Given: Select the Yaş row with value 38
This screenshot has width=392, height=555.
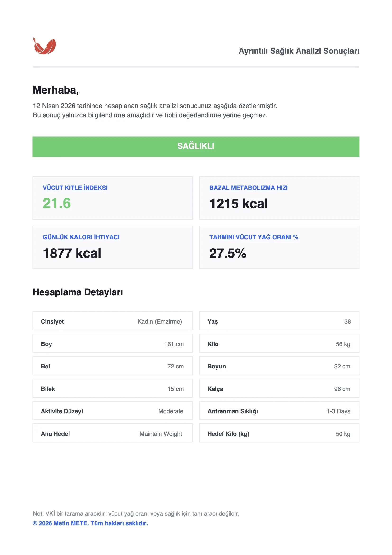Looking at the screenshot, I should click(279, 321).
